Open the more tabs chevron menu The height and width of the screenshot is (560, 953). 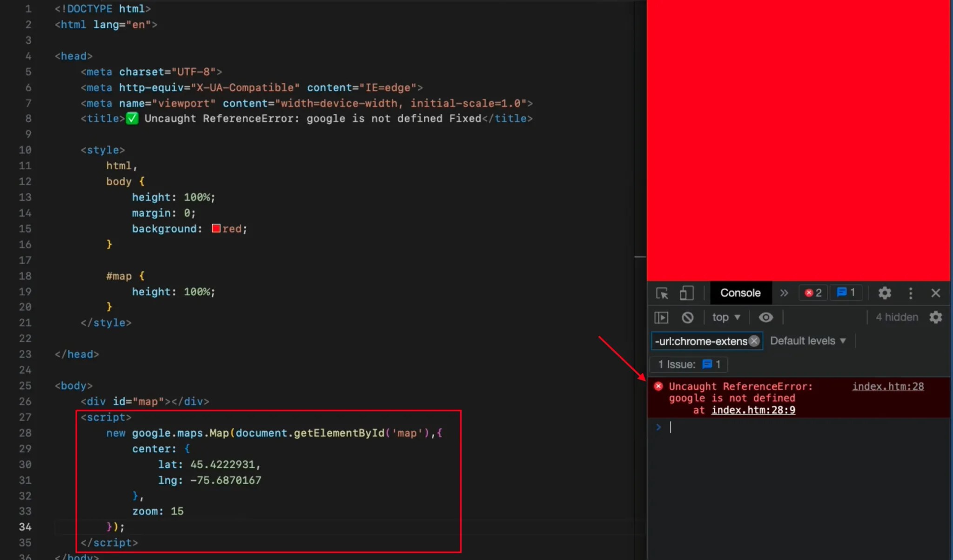(784, 293)
